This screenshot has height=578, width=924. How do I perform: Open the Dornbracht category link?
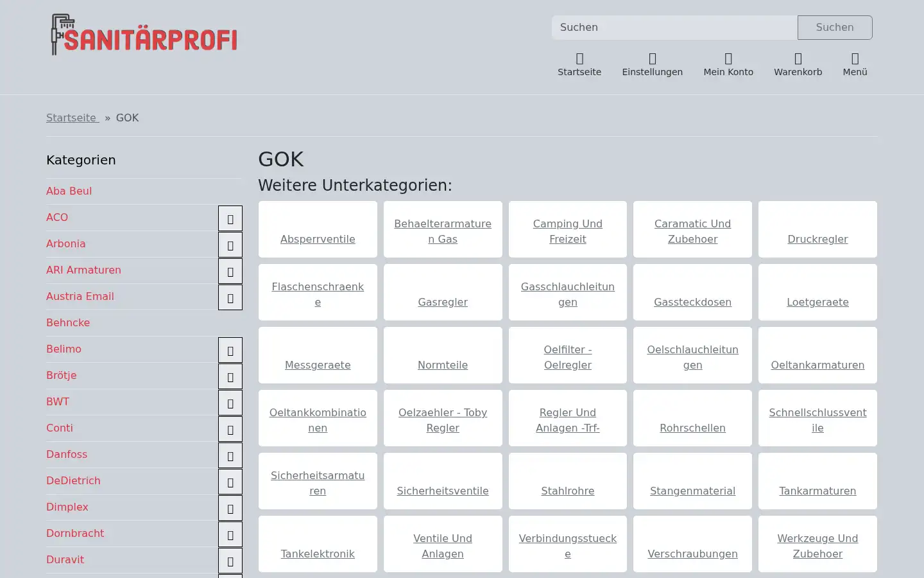pyautogui.click(x=75, y=533)
